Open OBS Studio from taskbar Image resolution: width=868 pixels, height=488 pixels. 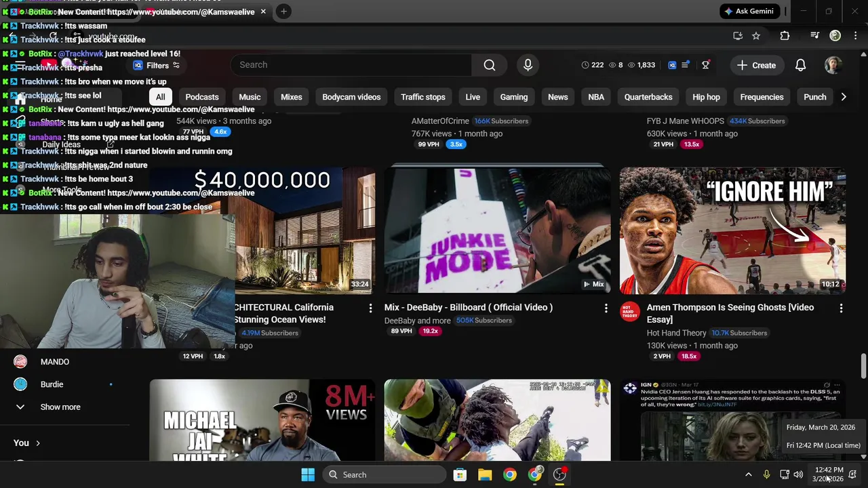click(560, 474)
